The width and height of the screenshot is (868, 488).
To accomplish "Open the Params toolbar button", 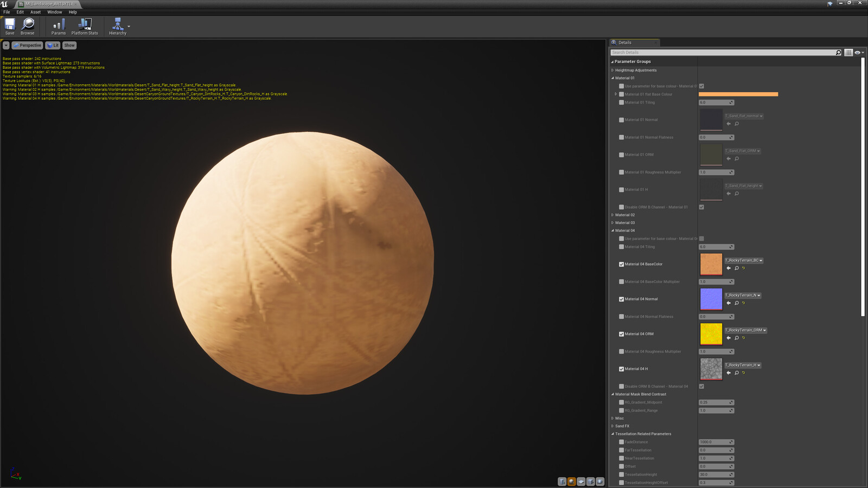I will 59,26.
